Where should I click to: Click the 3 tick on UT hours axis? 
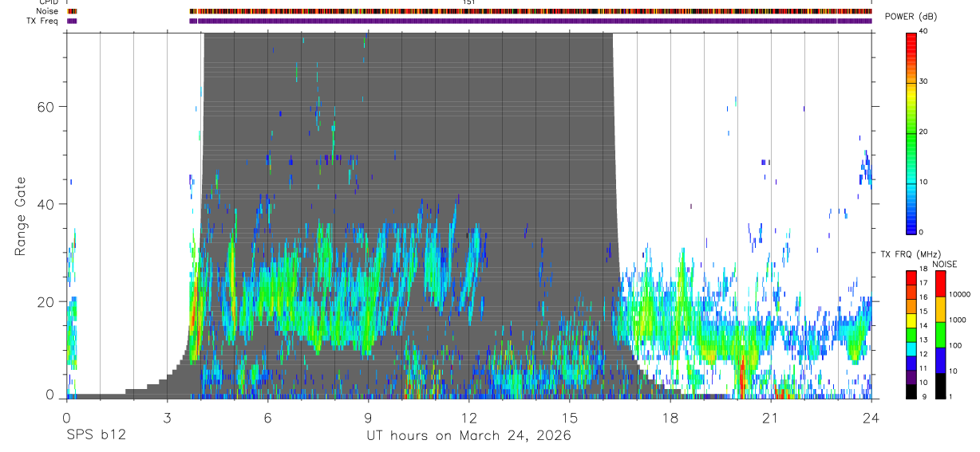167,417
